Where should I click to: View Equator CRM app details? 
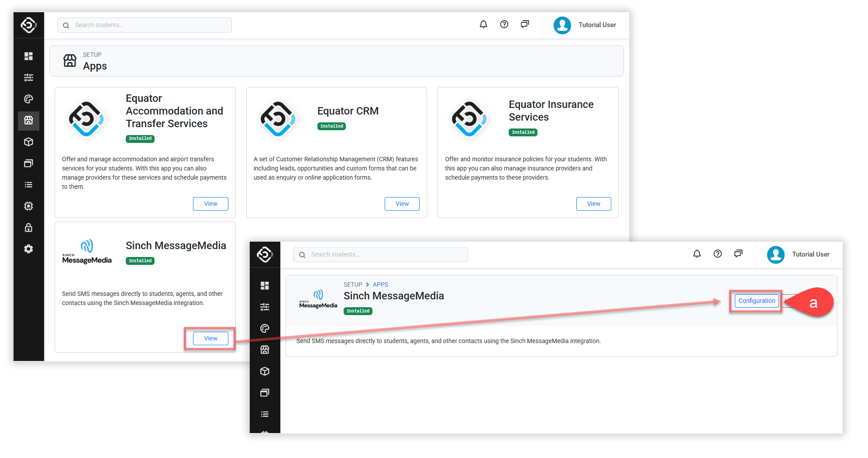402,204
